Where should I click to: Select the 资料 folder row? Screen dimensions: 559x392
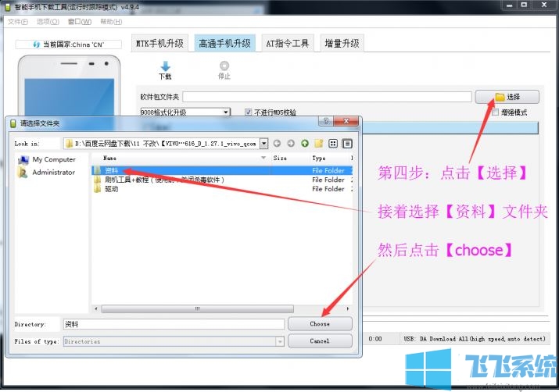click(x=222, y=170)
